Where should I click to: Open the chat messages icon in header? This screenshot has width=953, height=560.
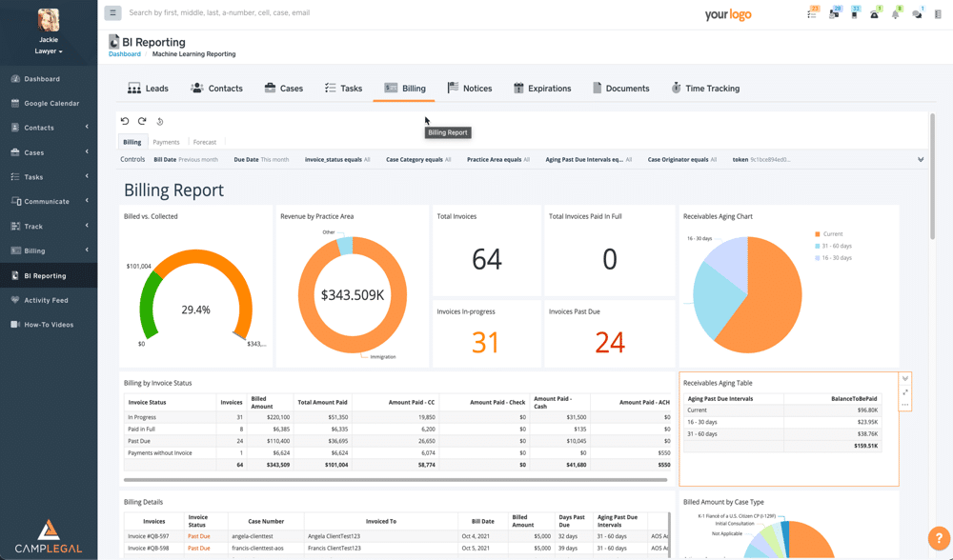[x=917, y=14]
